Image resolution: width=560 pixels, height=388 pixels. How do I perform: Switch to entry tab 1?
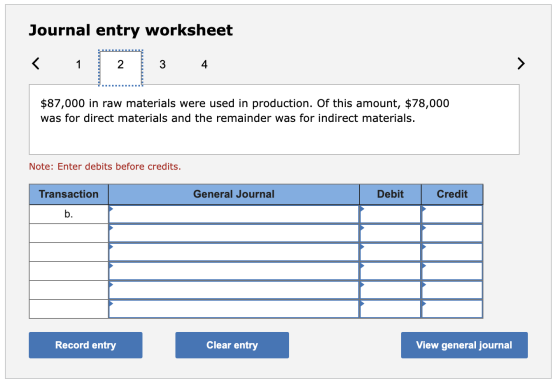[79, 64]
